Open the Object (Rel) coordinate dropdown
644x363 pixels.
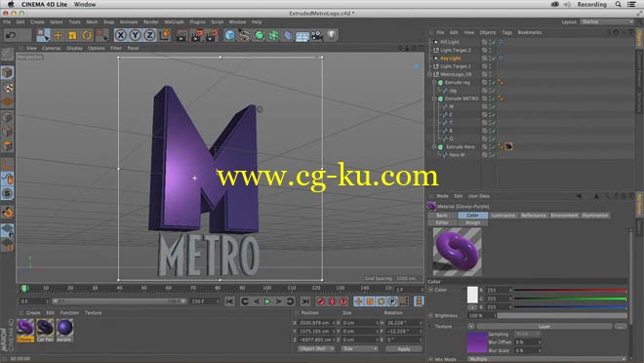pyautogui.click(x=315, y=348)
